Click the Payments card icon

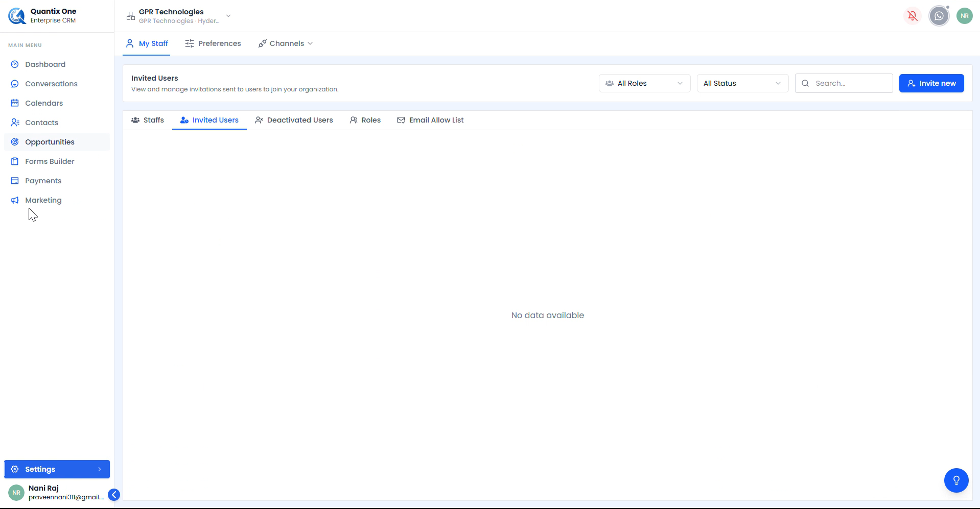[x=15, y=181]
